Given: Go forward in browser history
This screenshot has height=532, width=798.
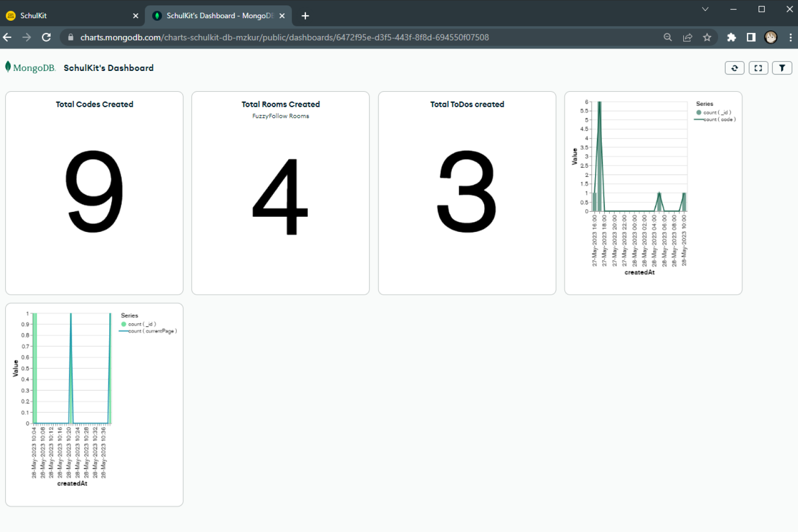Looking at the screenshot, I should click(27, 37).
